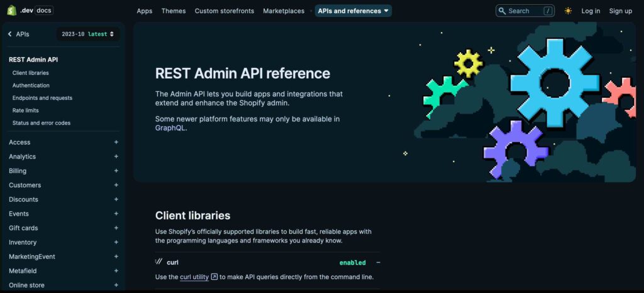Click the Inventory label in sidebar

coord(23,242)
